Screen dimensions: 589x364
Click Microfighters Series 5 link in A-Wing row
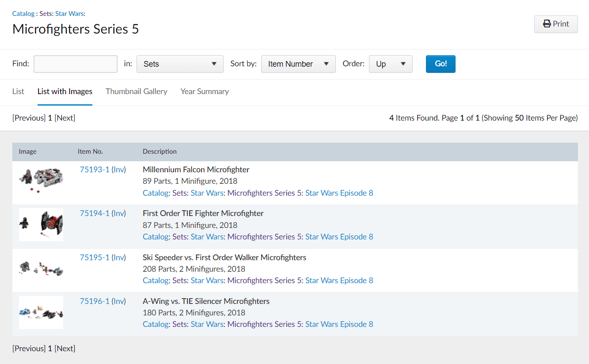(x=265, y=324)
